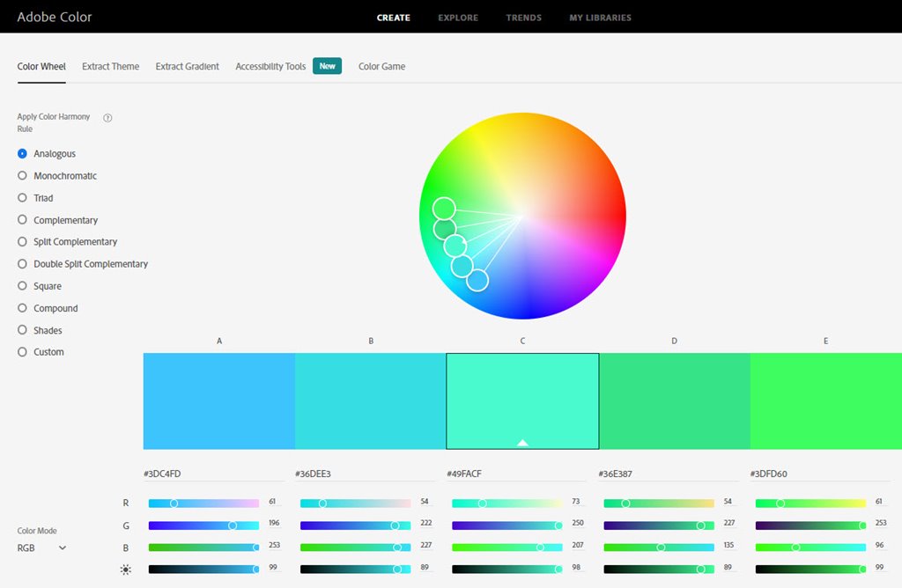Select the Monochromatic harmony rule
The height and width of the screenshot is (588, 902).
tap(64, 176)
